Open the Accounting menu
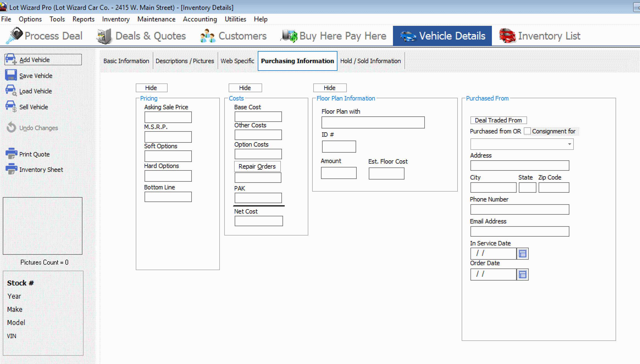The width and height of the screenshot is (640, 364). click(200, 19)
